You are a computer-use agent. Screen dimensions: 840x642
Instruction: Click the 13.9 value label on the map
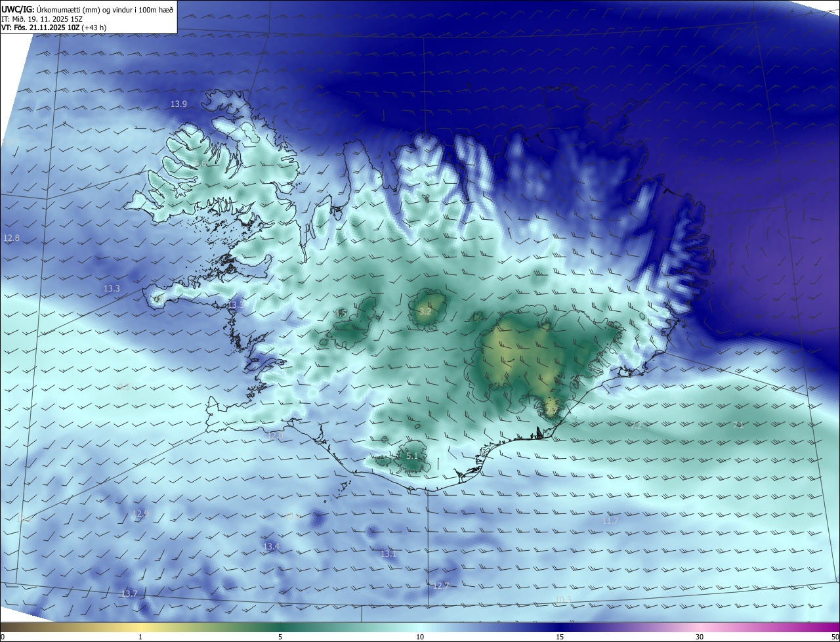click(178, 104)
